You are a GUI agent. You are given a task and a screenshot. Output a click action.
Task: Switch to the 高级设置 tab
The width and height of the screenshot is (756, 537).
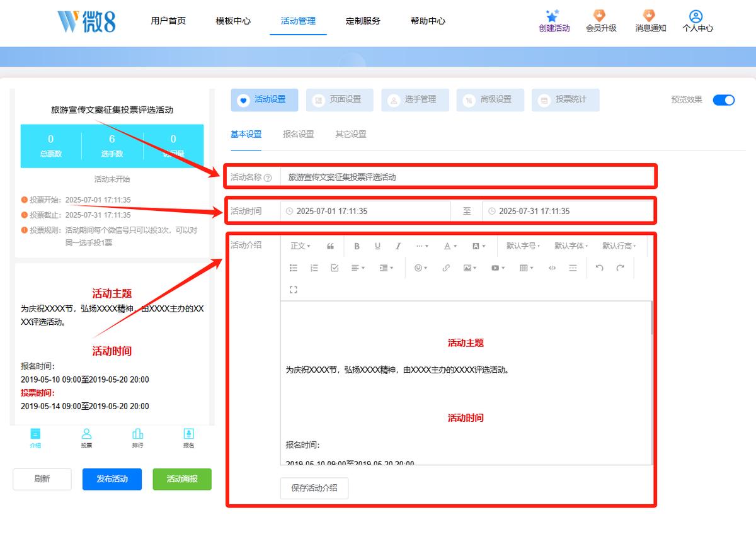tap(490, 99)
